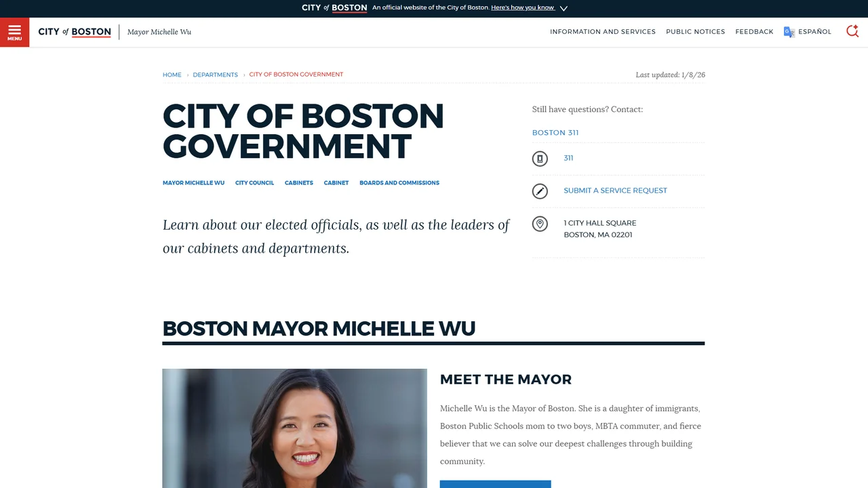The width and height of the screenshot is (868, 488).
Task: Jump to City Council section link
Action: tap(254, 183)
